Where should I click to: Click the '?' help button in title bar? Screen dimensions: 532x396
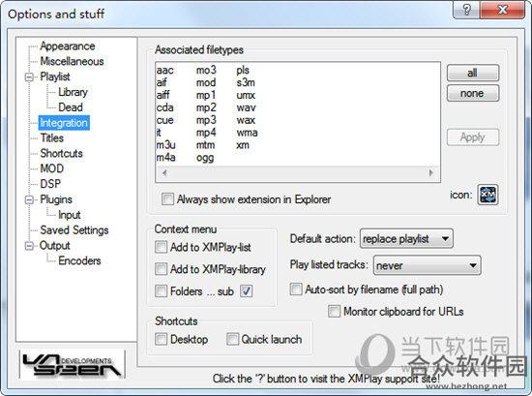pos(466,10)
